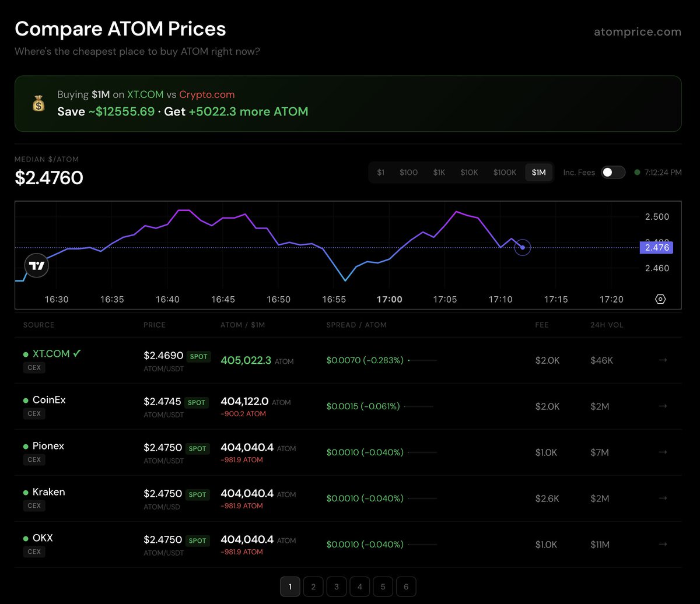Click the CoinEx spread bar indicator
This screenshot has width=700, height=604.
pyautogui.click(x=419, y=406)
